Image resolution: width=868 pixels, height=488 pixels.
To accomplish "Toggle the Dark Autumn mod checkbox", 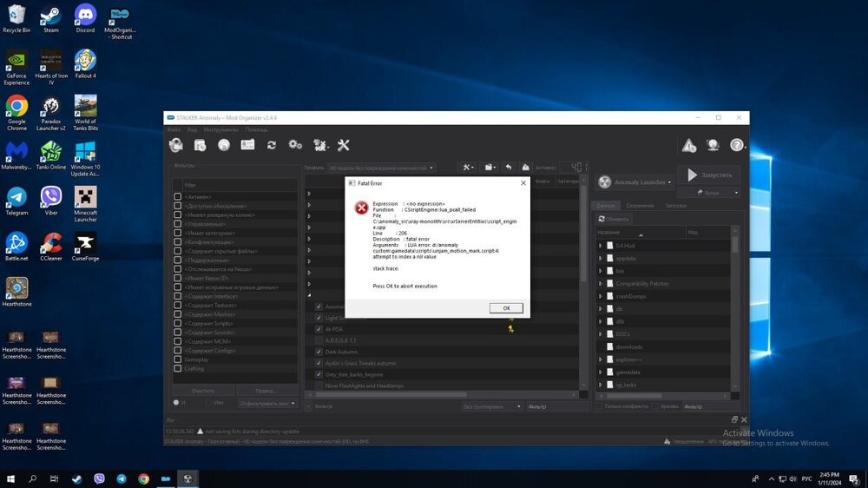I will click(x=319, y=352).
